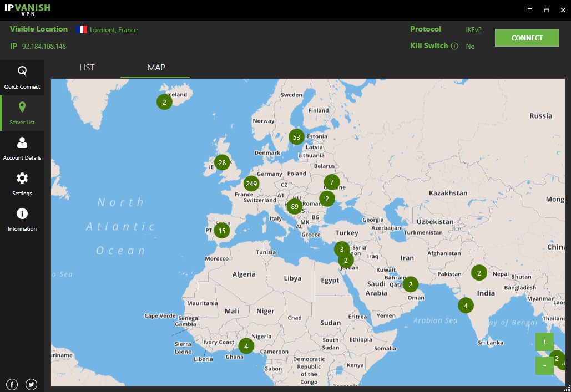The image size is (571, 392).
Task: Select the 28-server cluster over the UK
Action: pyautogui.click(x=222, y=162)
